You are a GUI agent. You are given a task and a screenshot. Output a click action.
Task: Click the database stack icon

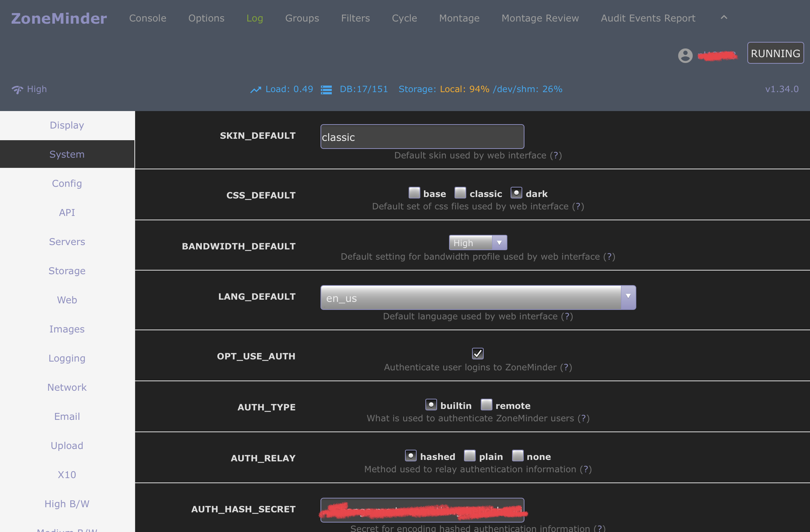(326, 89)
